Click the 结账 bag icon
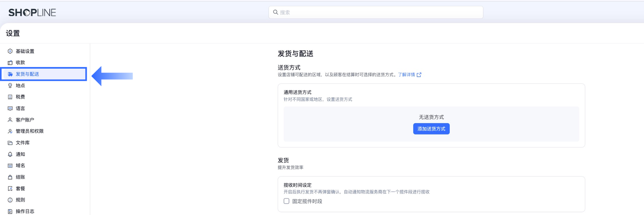Screen dimensions: 644x215 click(x=10, y=177)
